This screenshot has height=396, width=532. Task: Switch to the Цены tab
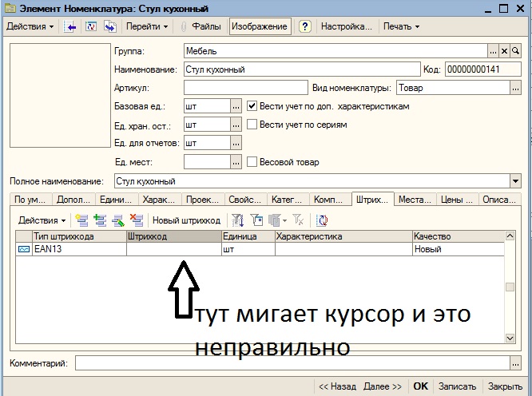(457, 200)
